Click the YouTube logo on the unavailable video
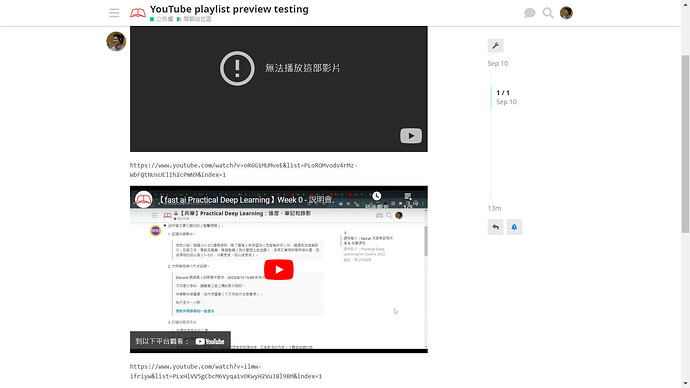This screenshot has height=388, width=690. click(x=411, y=135)
